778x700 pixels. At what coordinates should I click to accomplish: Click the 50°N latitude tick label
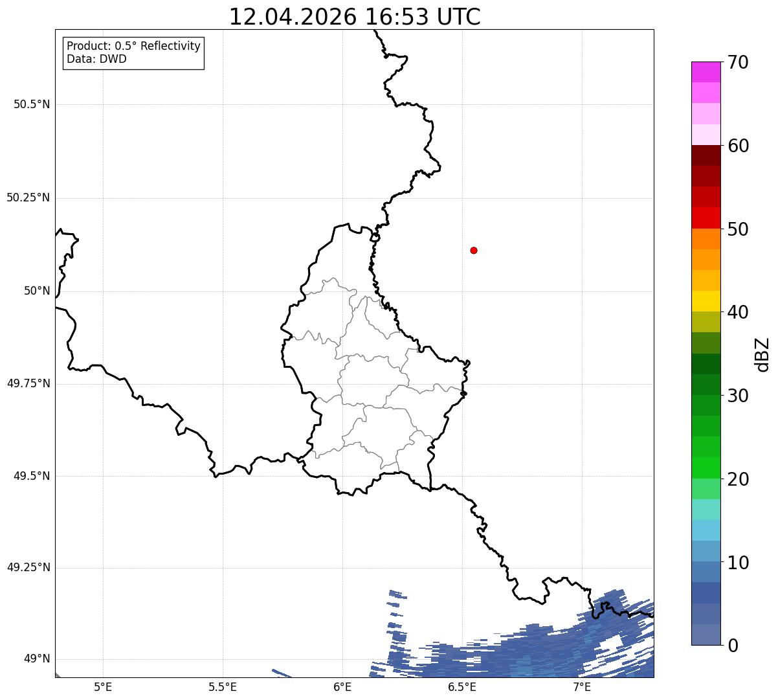point(37,291)
